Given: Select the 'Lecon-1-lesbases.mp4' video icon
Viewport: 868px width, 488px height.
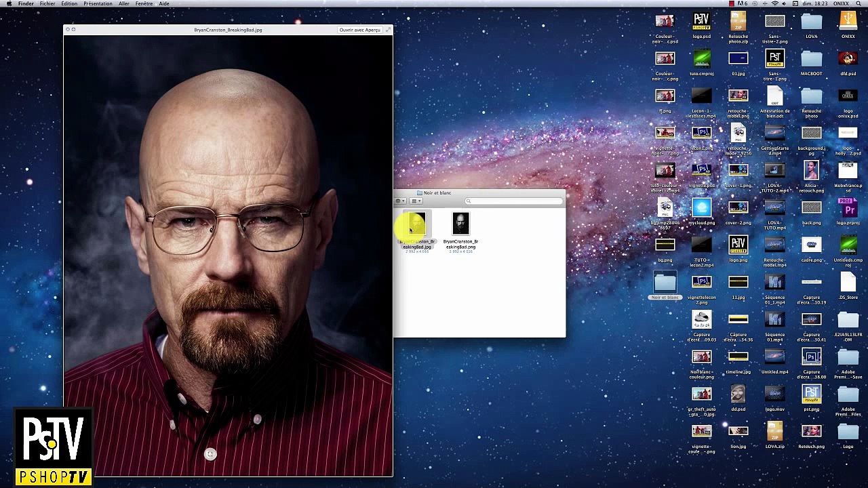Looking at the screenshot, I should tap(701, 96).
